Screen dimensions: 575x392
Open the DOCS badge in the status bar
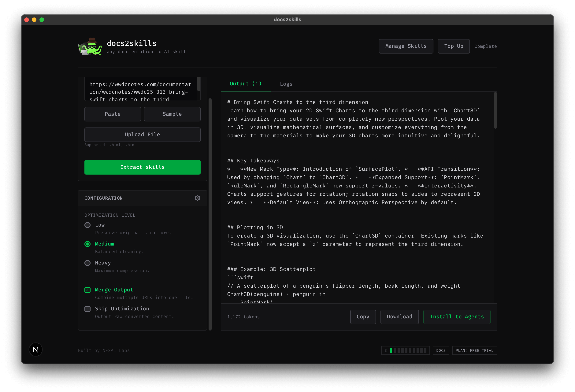[441, 350]
